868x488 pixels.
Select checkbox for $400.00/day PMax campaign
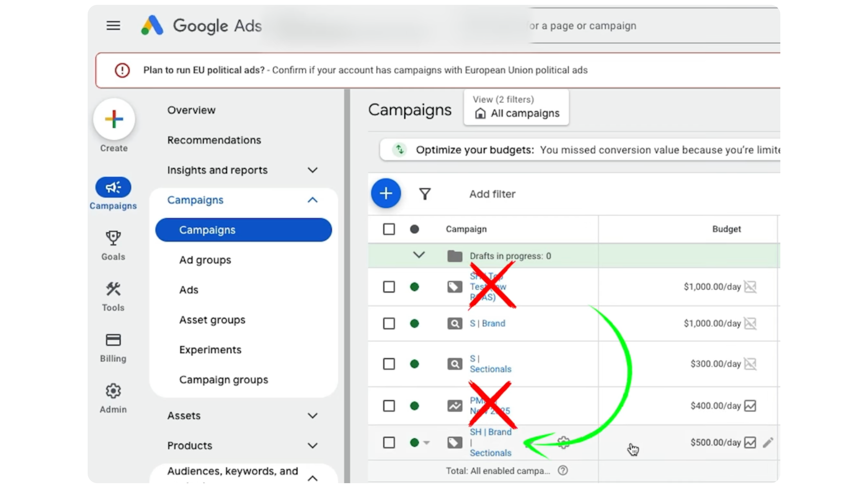[x=389, y=406]
